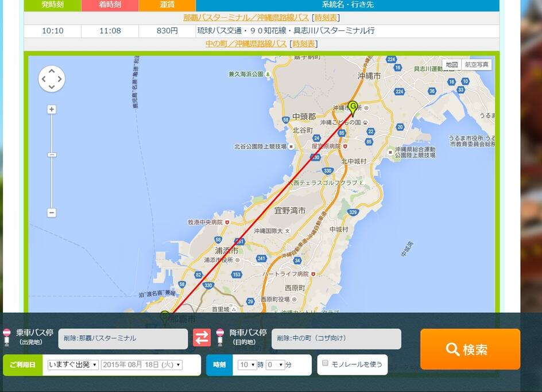Pan the map up with the pan control
Viewport: 542px width, 392px height.
52,71
